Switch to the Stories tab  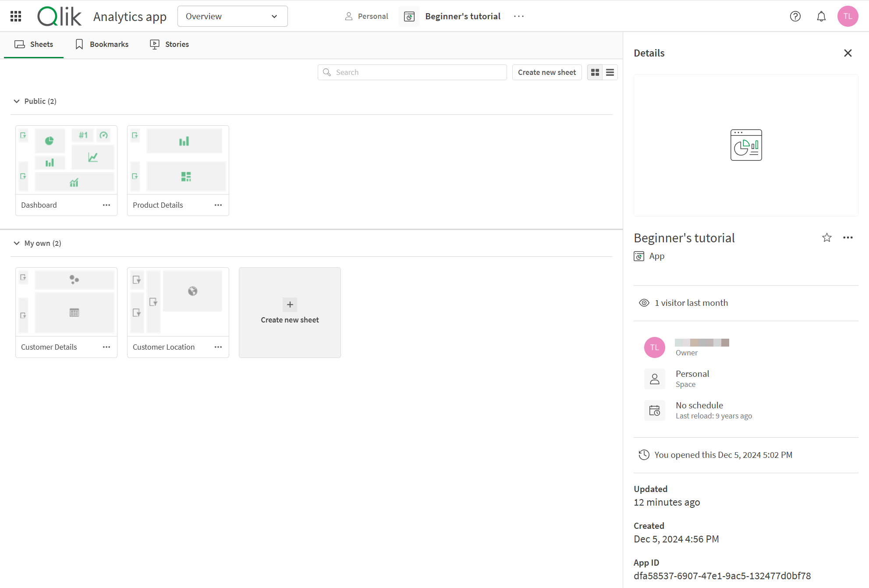(x=169, y=44)
